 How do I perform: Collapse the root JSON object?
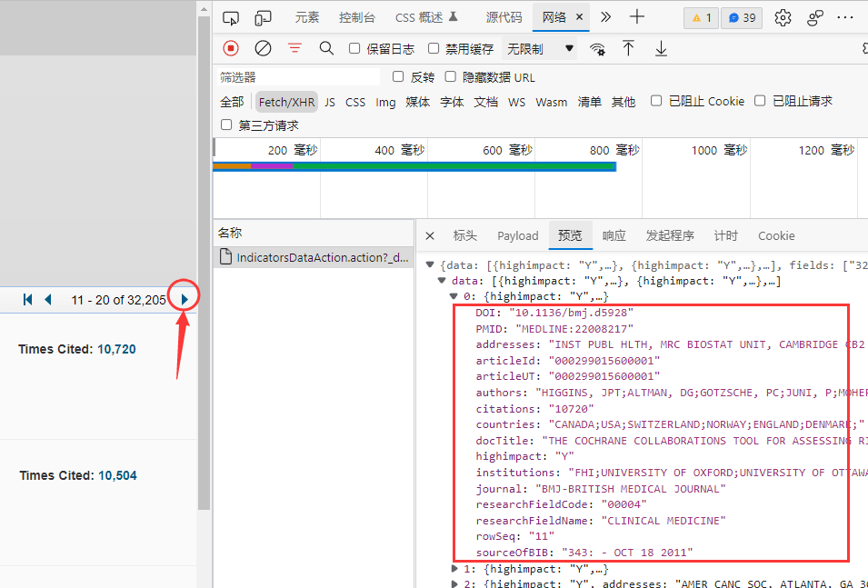click(430, 265)
